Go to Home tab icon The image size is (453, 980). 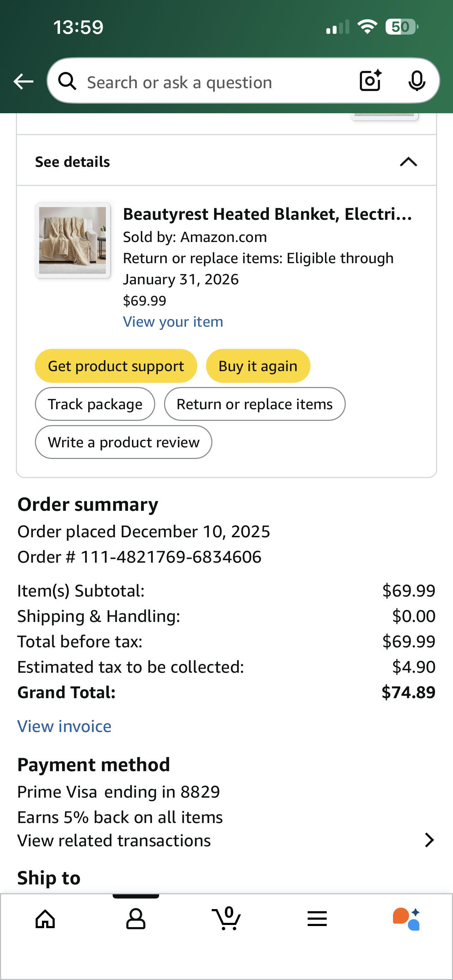(x=45, y=919)
